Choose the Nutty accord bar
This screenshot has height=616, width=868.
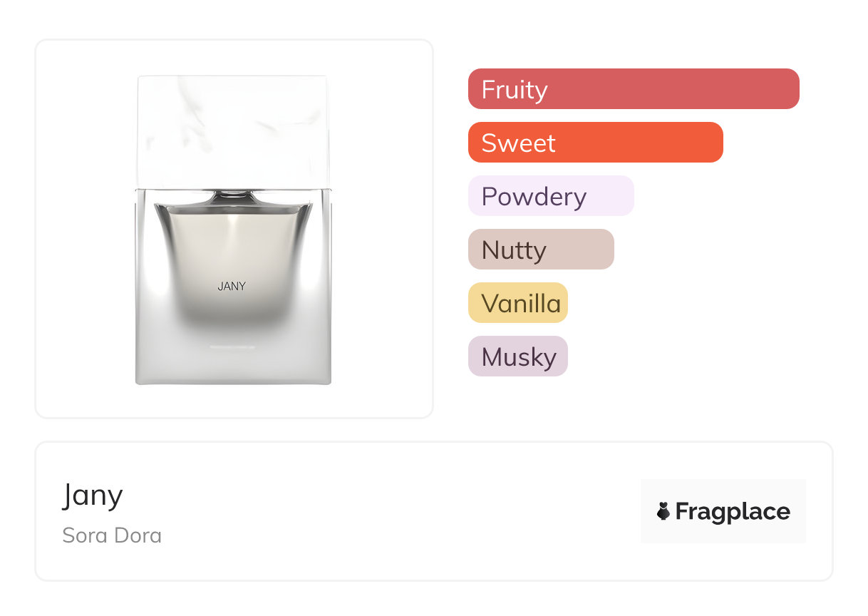(540, 250)
